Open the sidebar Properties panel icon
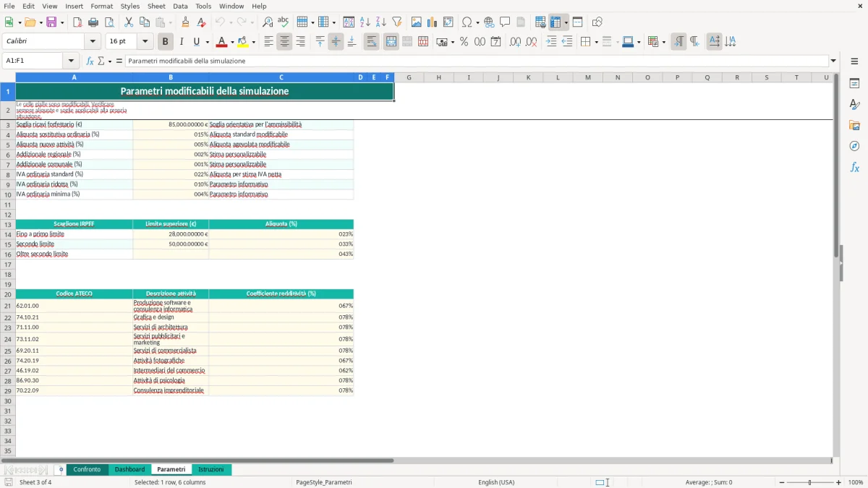Image resolution: width=868 pixels, height=488 pixels. pos(854,84)
